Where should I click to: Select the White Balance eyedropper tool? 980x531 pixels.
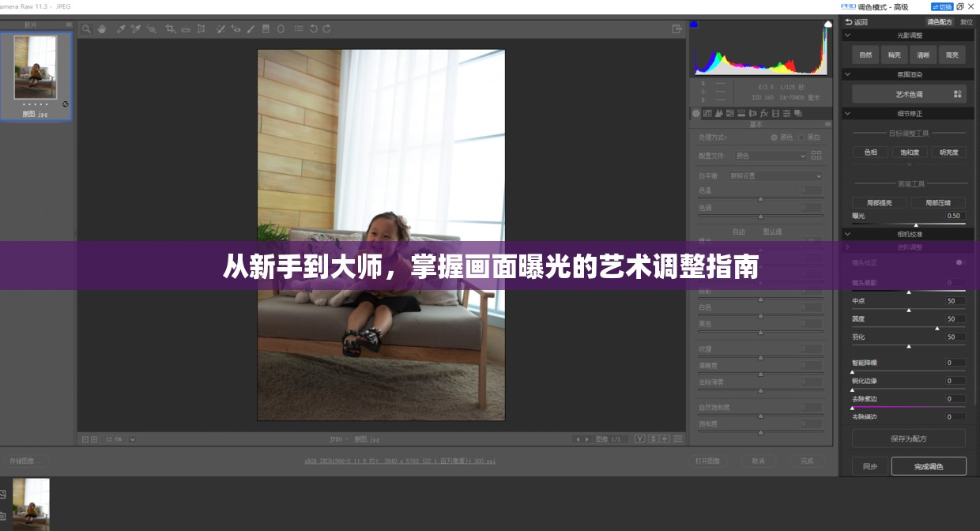click(x=121, y=28)
